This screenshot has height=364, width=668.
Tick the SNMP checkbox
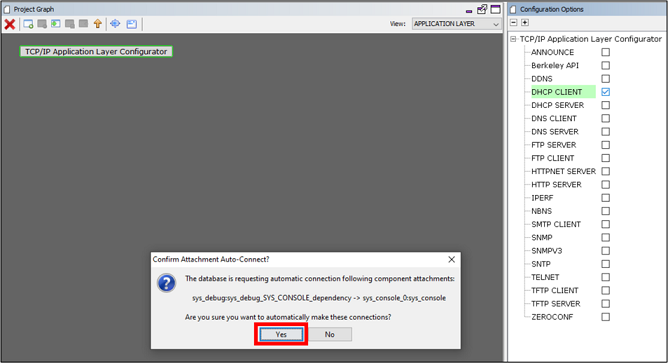(x=605, y=237)
